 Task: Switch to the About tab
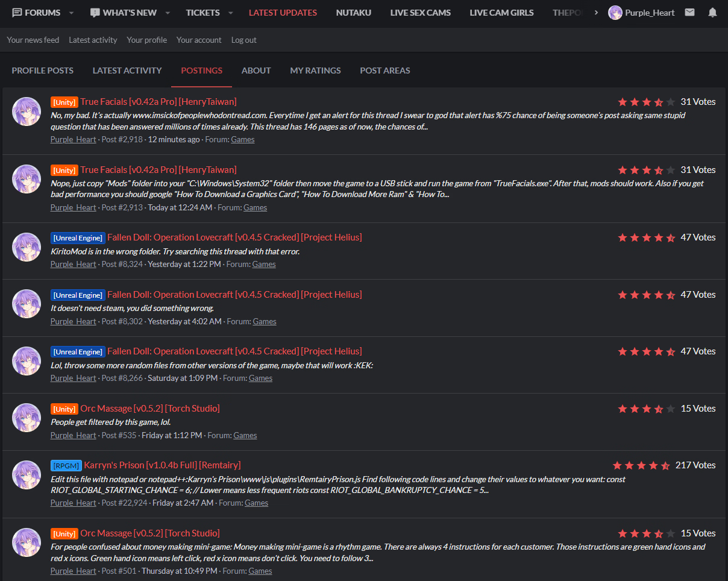point(256,71)
